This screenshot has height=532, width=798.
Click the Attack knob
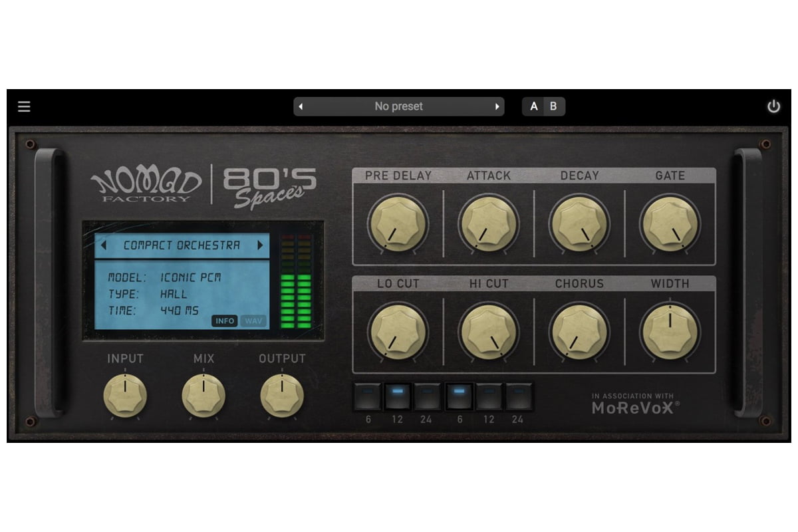click(489, 223)
